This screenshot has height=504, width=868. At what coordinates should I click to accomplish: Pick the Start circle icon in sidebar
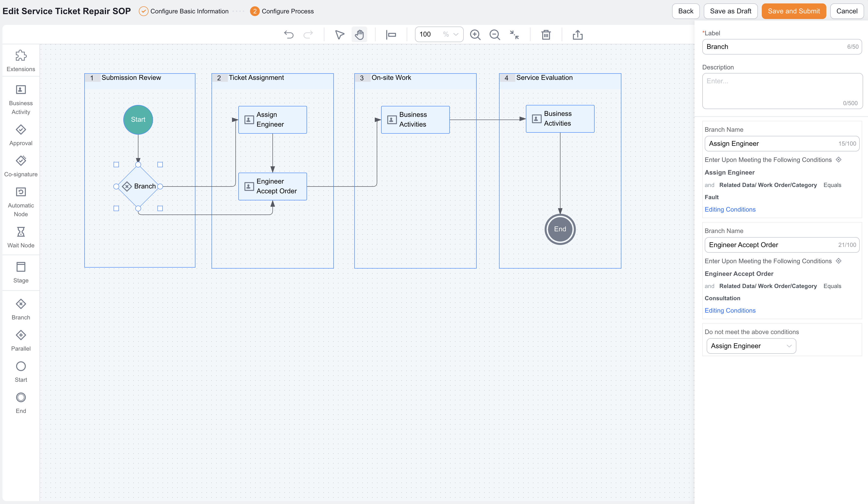click(21, 366)
